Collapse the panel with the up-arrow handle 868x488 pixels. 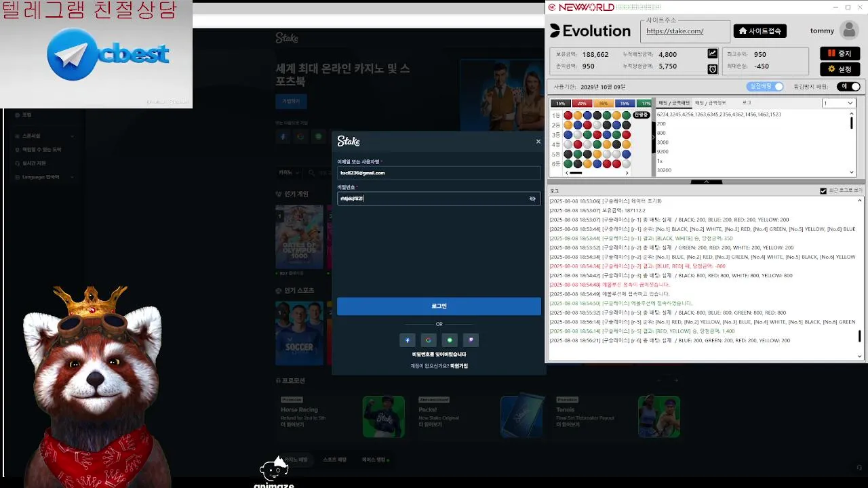706,182
